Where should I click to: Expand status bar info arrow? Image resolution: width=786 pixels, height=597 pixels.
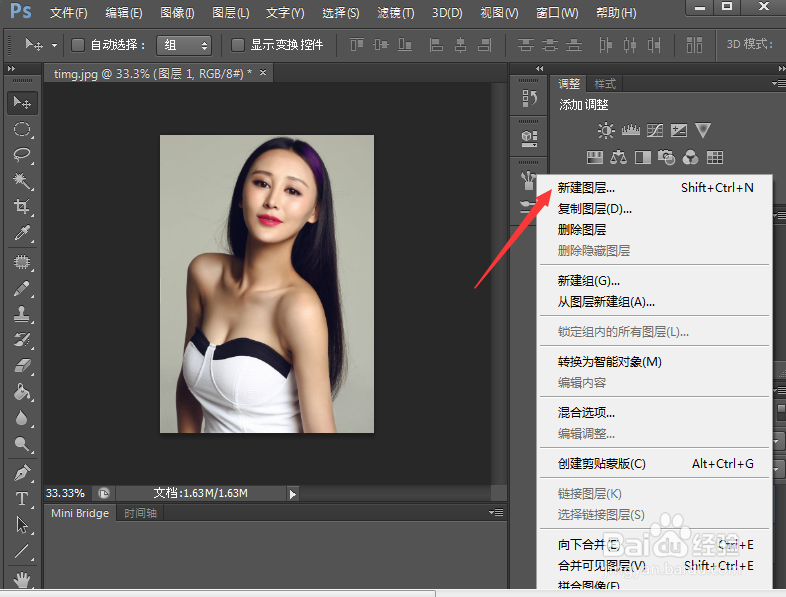[293, 494]
